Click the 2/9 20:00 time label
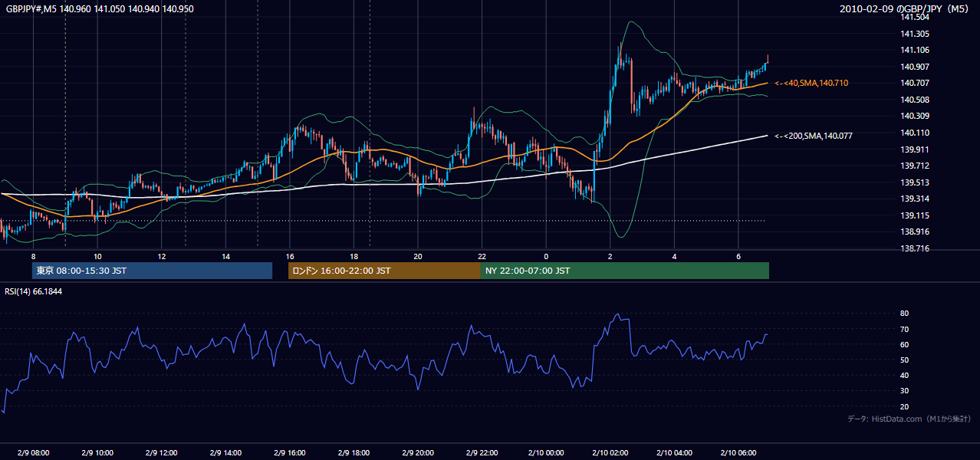980x460 pixels. (418, 453)
